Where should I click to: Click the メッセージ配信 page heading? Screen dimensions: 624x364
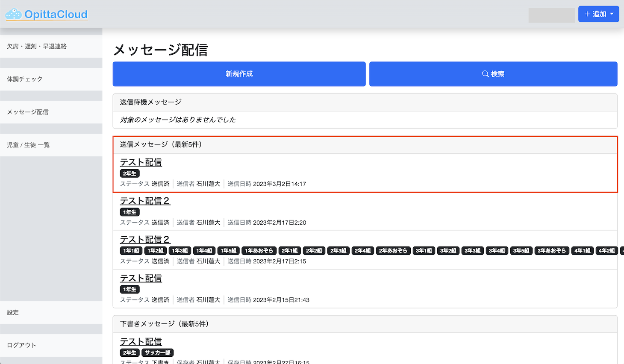pyautogui.click(x=160, y=50)
